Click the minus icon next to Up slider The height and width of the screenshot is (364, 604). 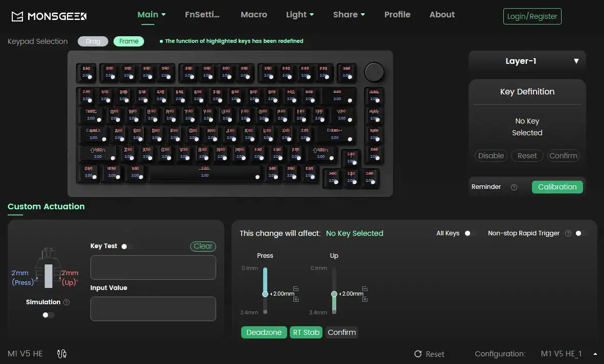tap(365, 289)
